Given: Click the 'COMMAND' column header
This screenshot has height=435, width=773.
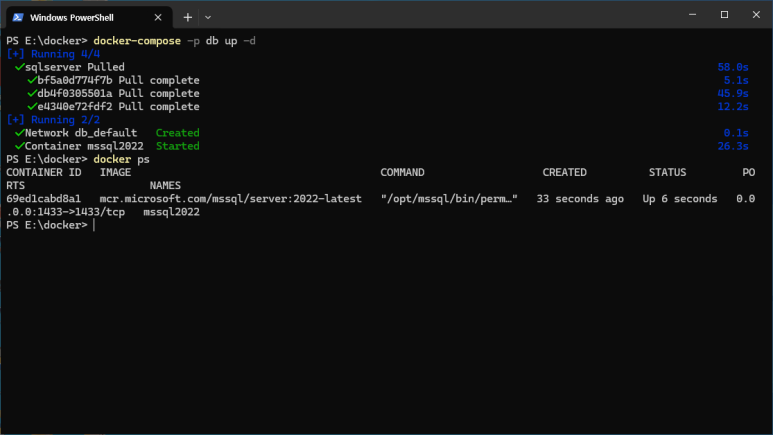Looking at the screenshot, I should pos(402,172).
